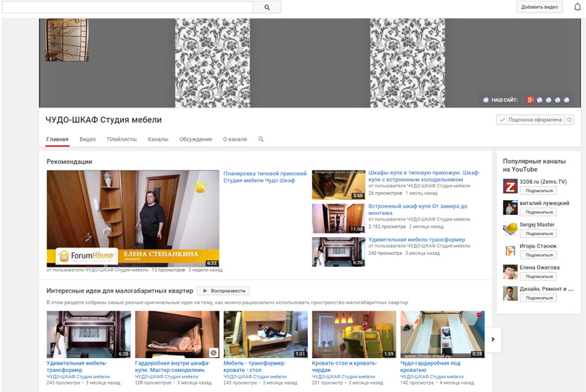Subscribe to виталий лужецкий
Viewport: 586px width, 392px height.
click(x=539, y=212)
